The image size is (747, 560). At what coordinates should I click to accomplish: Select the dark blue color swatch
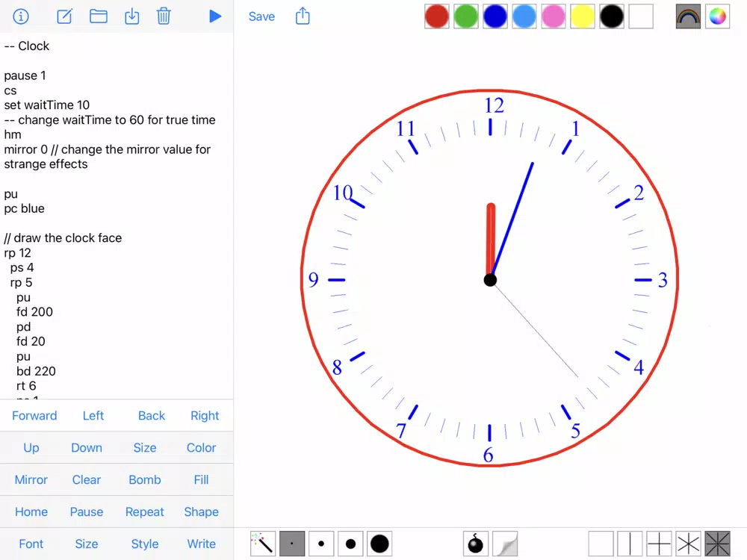pyautogui.click(x=495, y=16)
